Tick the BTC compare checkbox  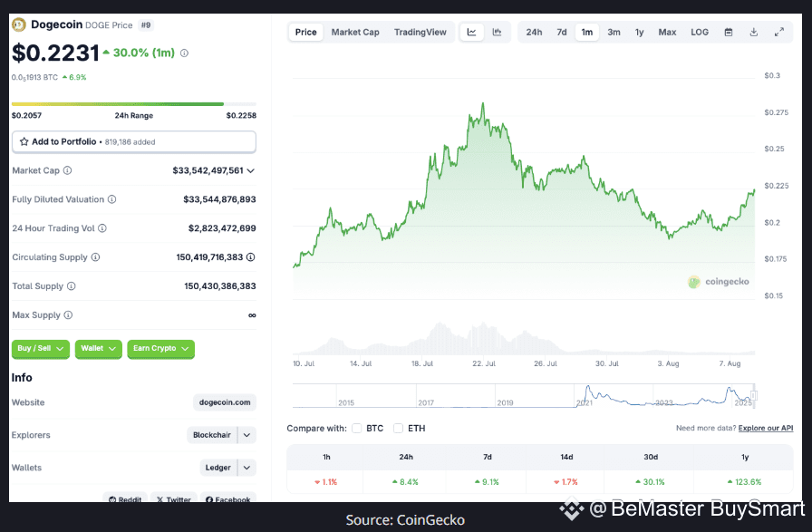click(356, 429)
